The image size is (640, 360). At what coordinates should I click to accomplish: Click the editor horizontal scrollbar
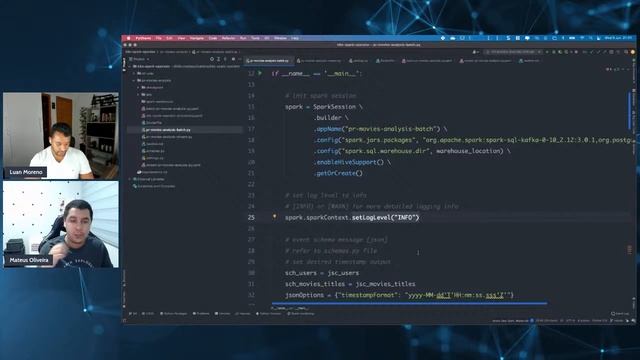[x=409, y=303]
